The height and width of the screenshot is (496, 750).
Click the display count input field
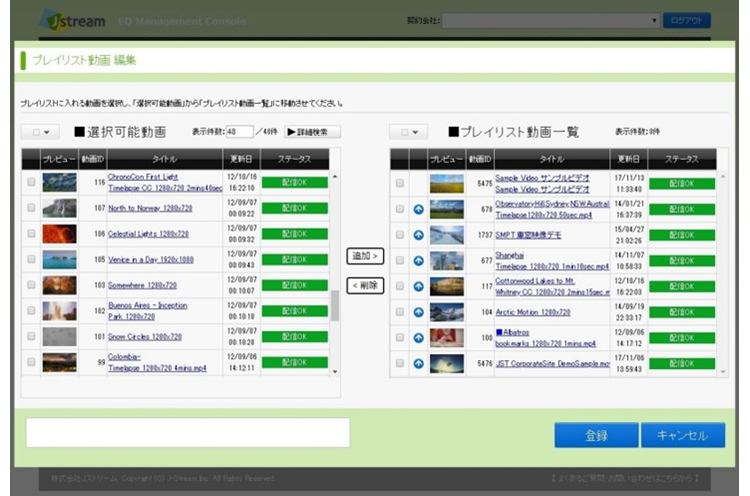[x=240, y=132]
